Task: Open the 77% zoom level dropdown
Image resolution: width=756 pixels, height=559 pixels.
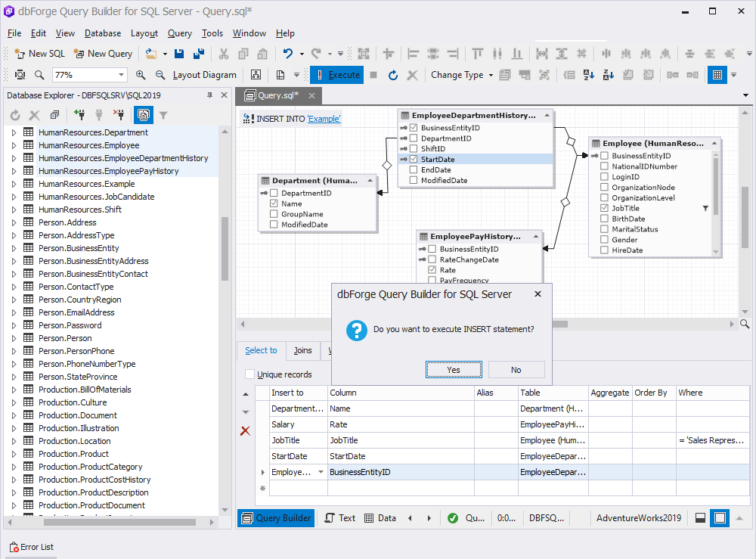Action: click(121, 75)
